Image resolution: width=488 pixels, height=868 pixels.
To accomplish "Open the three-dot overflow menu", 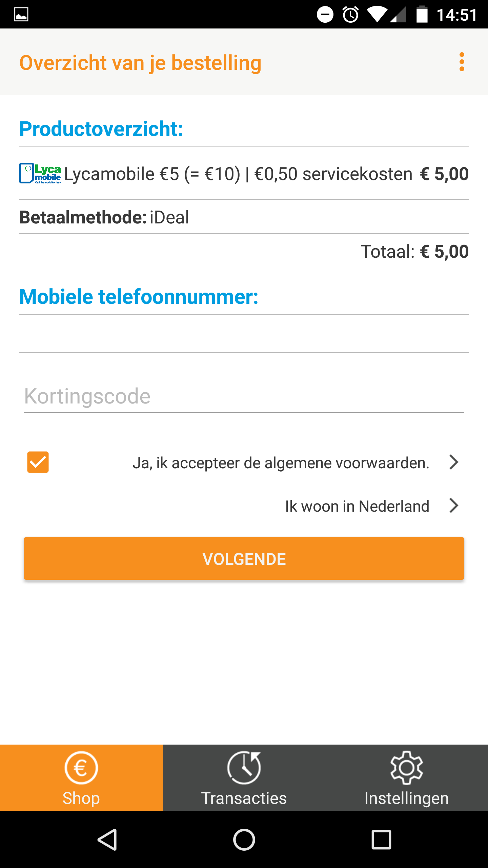I will tap(462, 62).
